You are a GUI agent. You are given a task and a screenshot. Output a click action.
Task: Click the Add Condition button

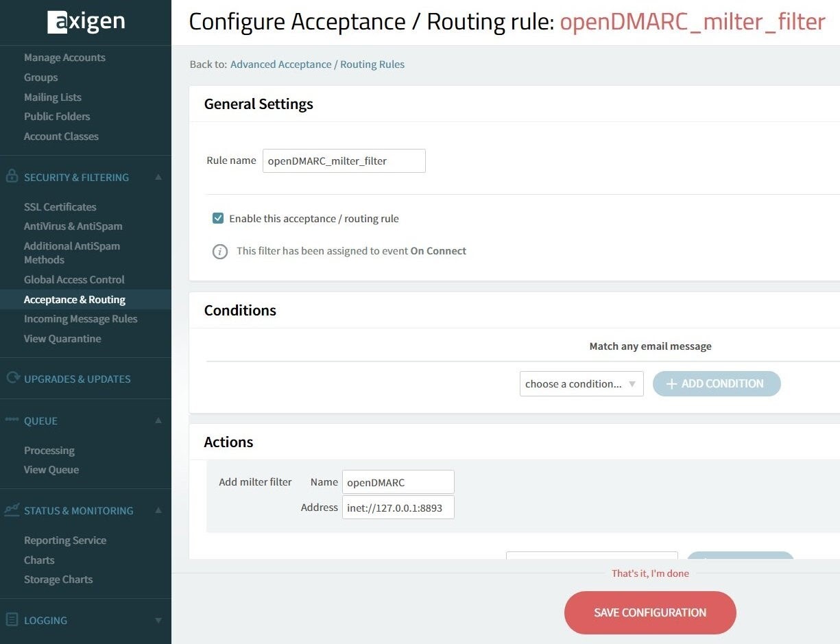(716, 384)
